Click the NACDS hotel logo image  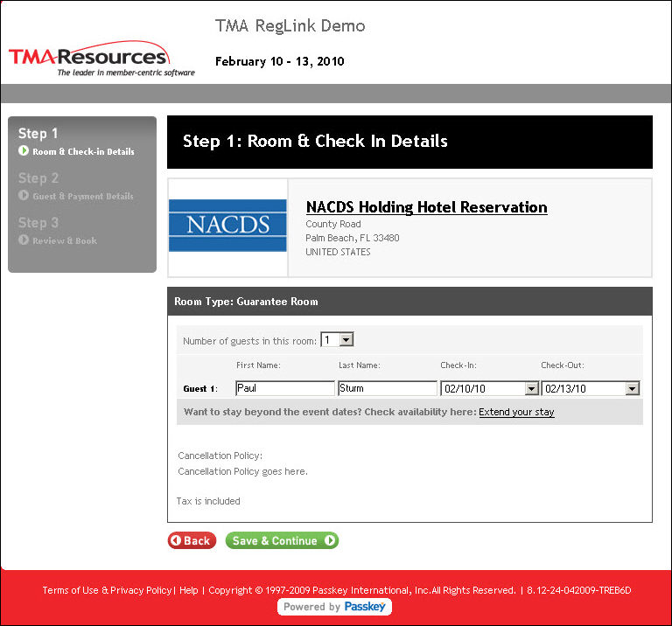227,226
